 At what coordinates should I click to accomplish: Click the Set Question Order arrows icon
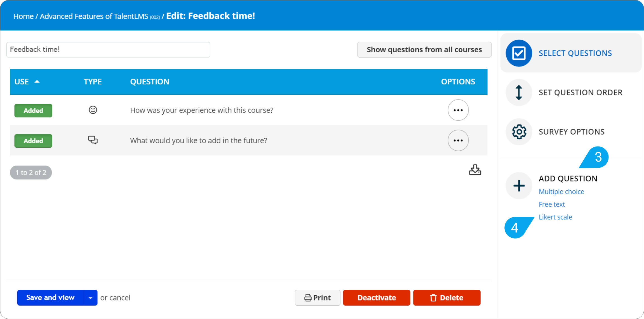(x=519, y=93)
